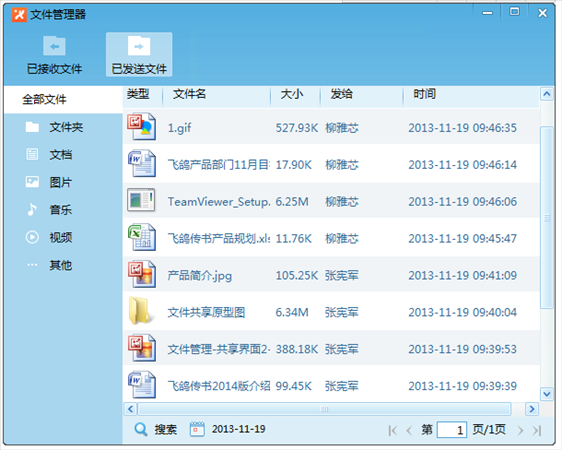This screenshot has width=562, height=450.
Task: Click the ellipsis icon beside 其他
Action: click(x=32, y=265)
